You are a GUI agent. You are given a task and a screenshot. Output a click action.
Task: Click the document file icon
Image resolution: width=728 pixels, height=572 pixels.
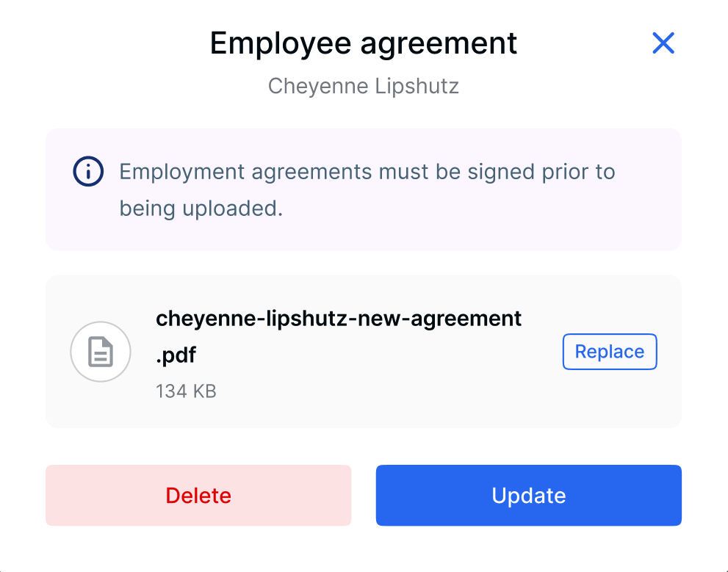click(101, 352)
